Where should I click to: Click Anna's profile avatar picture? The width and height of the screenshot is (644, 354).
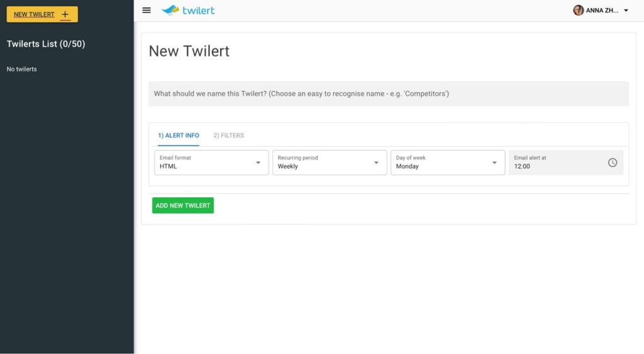[x=578, y=10]
